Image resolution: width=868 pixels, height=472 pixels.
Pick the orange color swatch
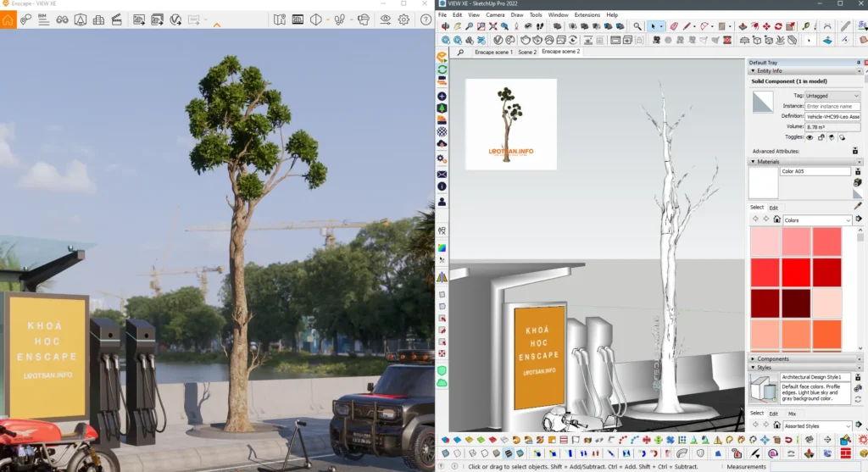tap(827, 334)
